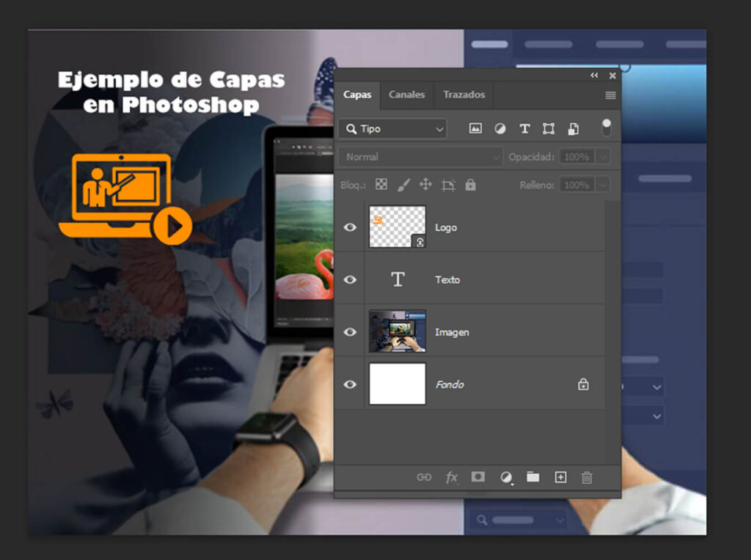Viewport: 751px width, 560px height.
Task: Select the Filter for pixel layers icon
Action: click(475, 128)
